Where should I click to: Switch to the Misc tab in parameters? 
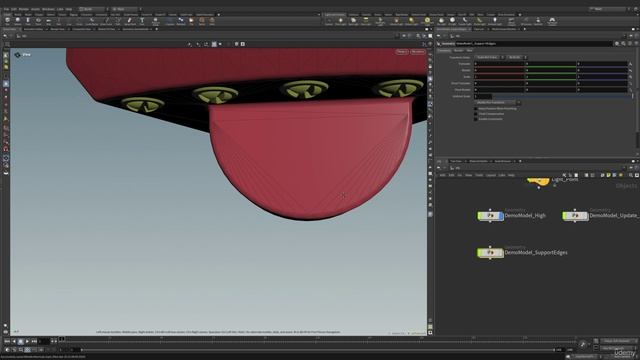coord(469,51)
